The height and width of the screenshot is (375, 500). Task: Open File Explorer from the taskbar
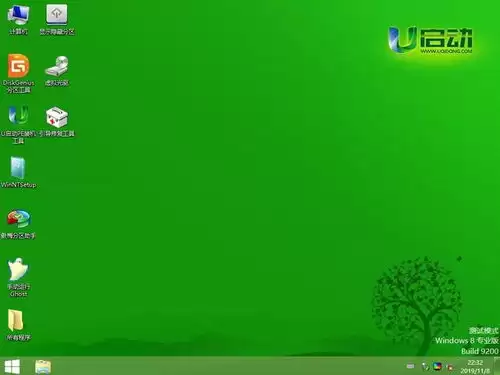pos(43,367)
